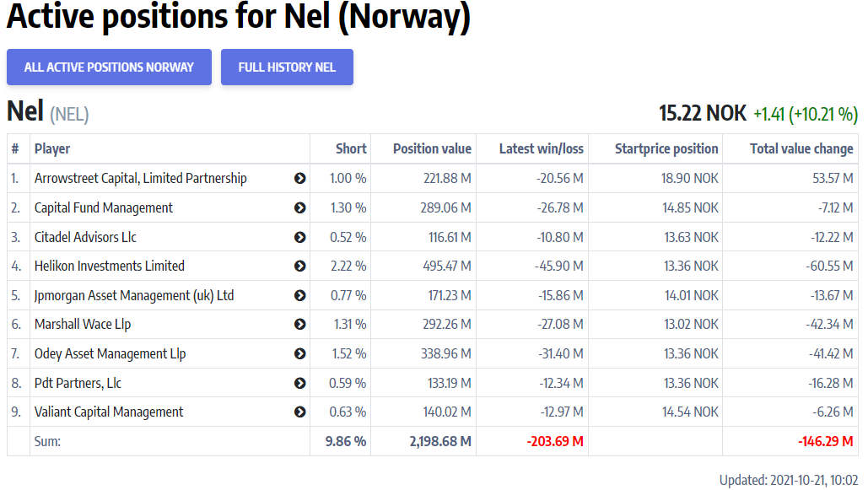Open the arrow icon for Pdt Partners, Llc
This screenshot has height=490, width=868.
301,382
